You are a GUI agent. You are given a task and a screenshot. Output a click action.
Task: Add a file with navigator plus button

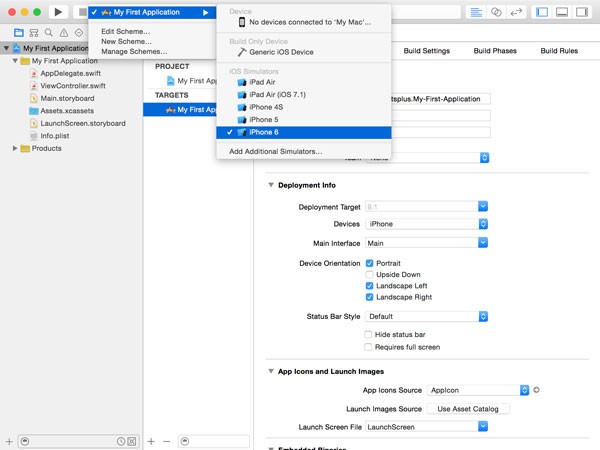click(9, 442)
